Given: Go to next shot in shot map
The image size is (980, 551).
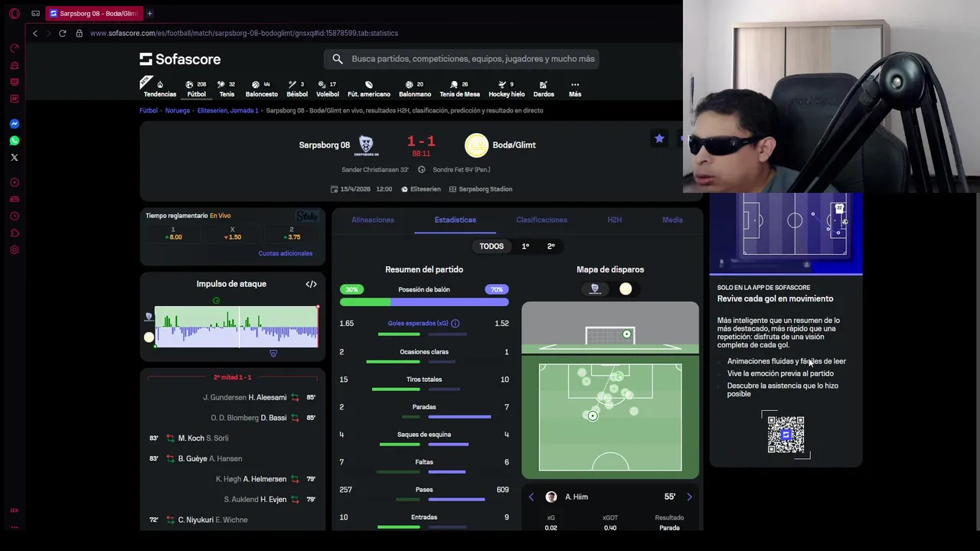Looking at the screenshot, I should tap(689, 497).
